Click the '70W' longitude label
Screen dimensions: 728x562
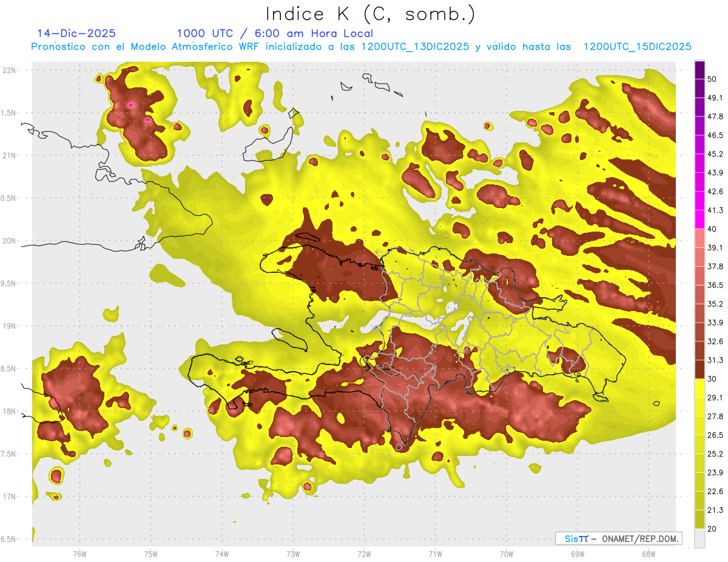[x=507, y=554]
